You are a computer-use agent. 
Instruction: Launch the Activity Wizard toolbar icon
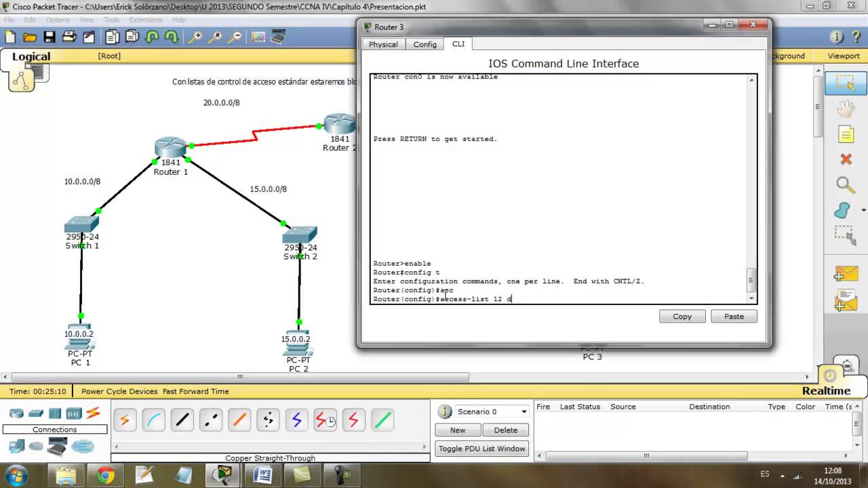pyautogui.click(x=89, y=37)
